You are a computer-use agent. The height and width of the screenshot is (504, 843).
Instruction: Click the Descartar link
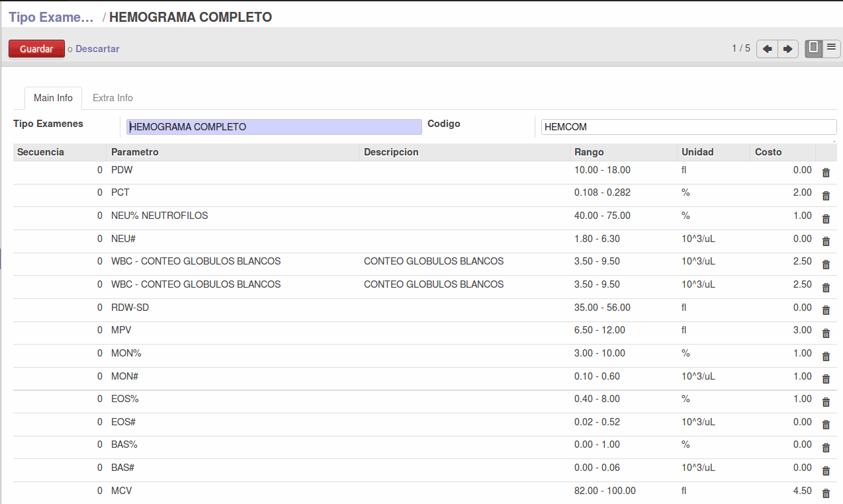click(97, 49)
